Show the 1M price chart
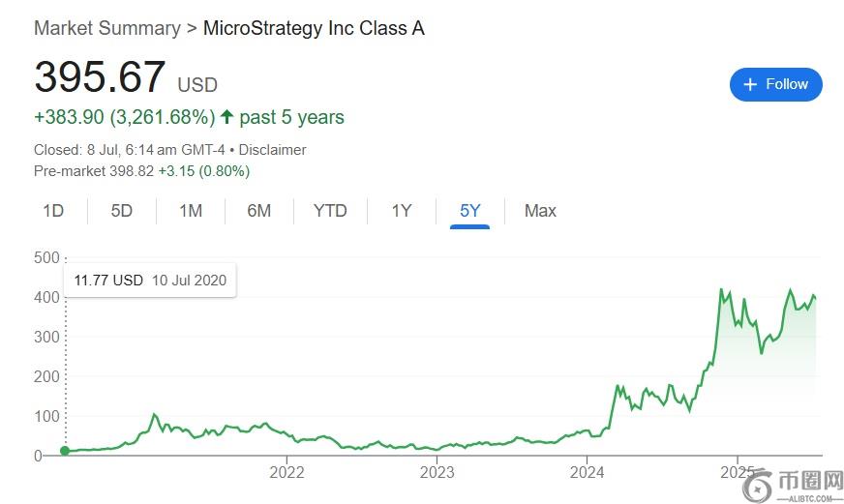844x504 pixels. click(191, 211)
